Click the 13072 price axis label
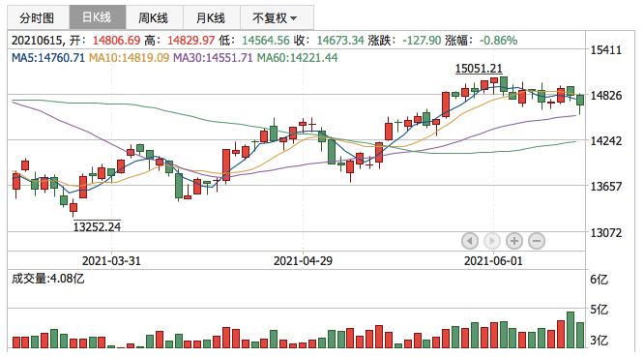The height and width of the screenshot is (357, 644). (605, 232)
